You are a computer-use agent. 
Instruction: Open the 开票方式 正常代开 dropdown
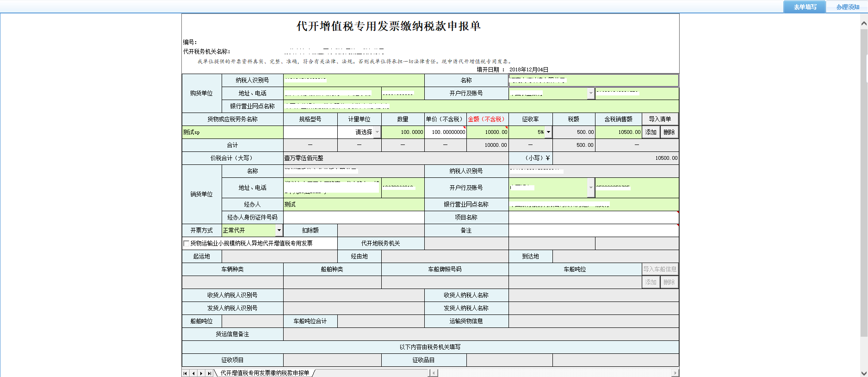coord(279,230)
